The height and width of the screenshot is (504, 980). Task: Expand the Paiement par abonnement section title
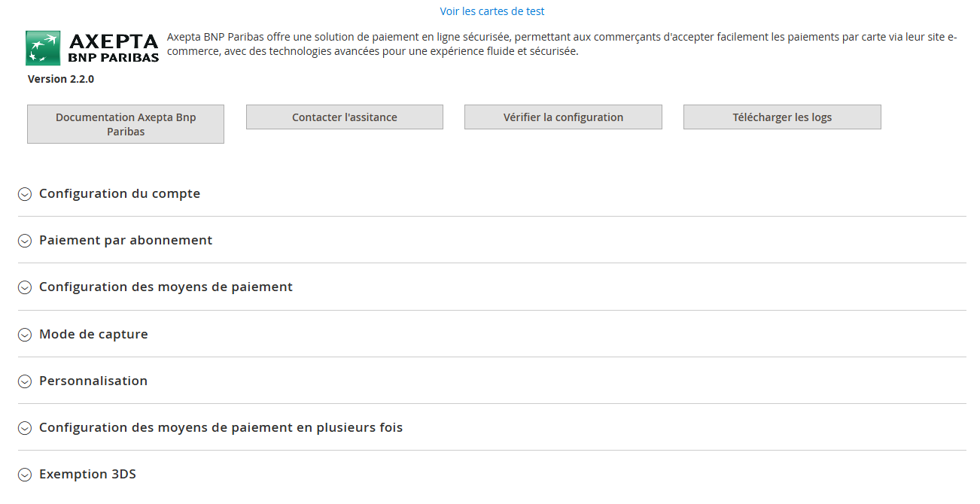[x=126, y=240]
